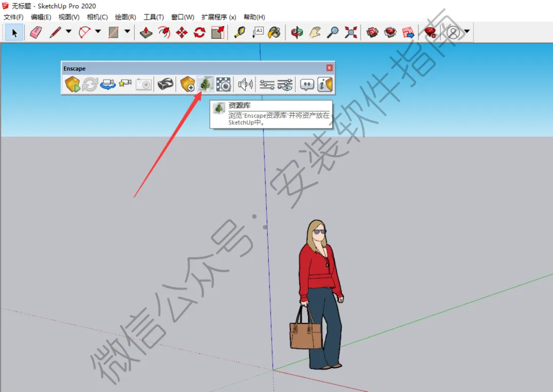Select the Orbit tool
The width and height of the screenshot is (553, 392).
point(297,32)
